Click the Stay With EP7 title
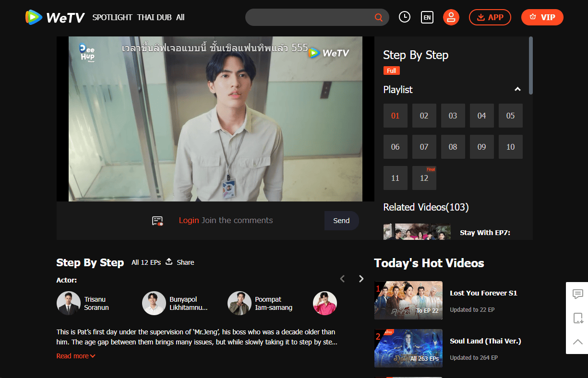 click(x=485, y=233)
